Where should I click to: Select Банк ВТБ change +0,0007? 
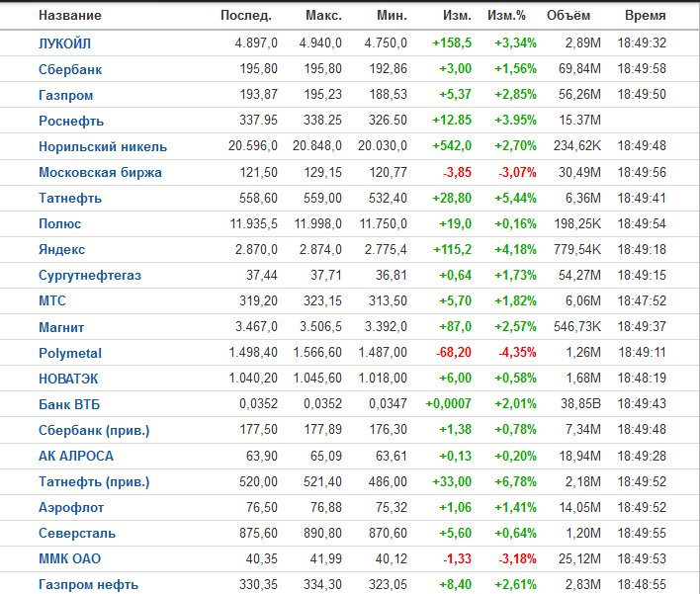coord(448,403)
